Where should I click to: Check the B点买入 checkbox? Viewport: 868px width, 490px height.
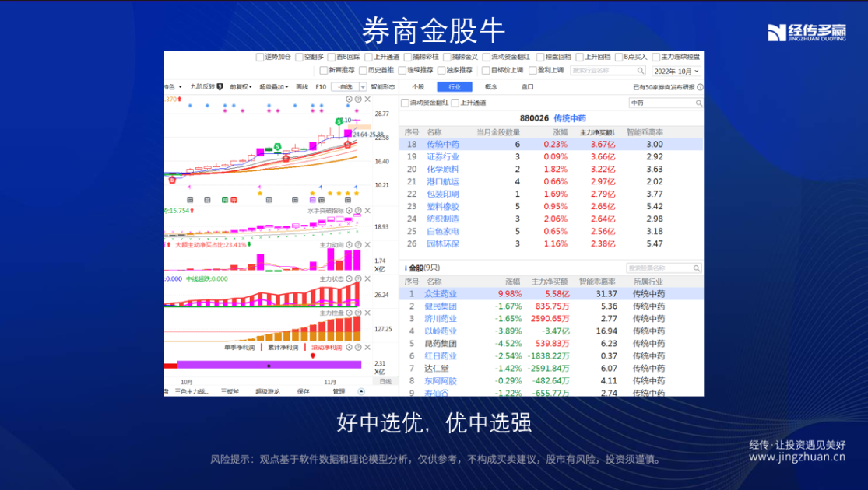619,57
